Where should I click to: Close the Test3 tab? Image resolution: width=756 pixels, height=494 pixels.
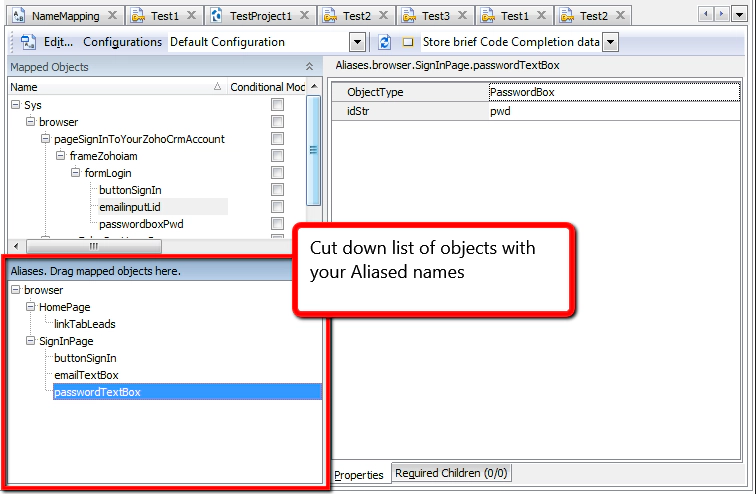coord(462,15)
